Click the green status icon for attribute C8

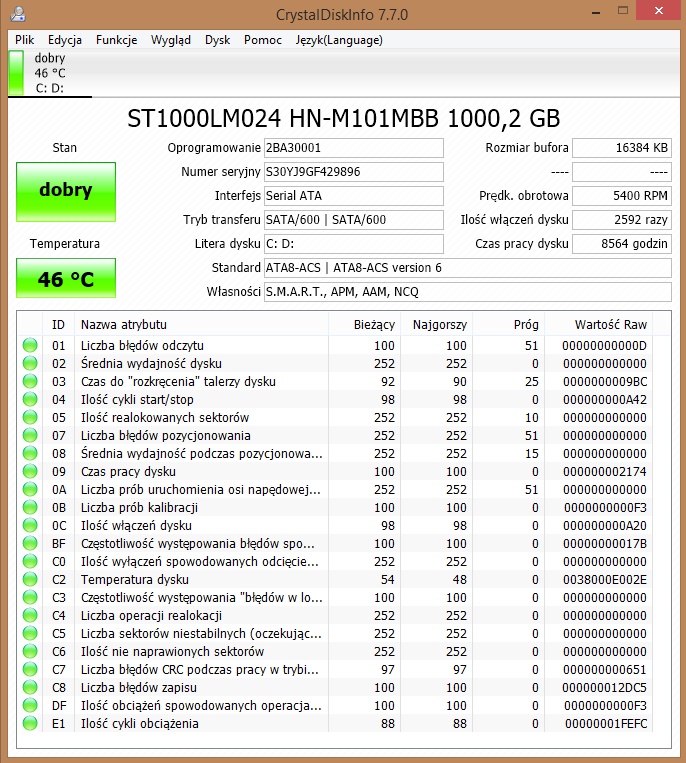(30, 688)
